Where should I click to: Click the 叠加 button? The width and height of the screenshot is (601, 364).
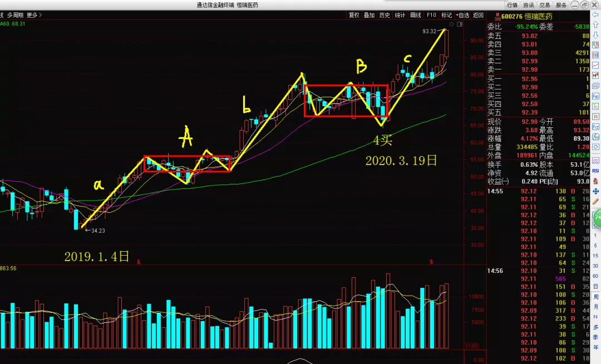tap(369, 15)
